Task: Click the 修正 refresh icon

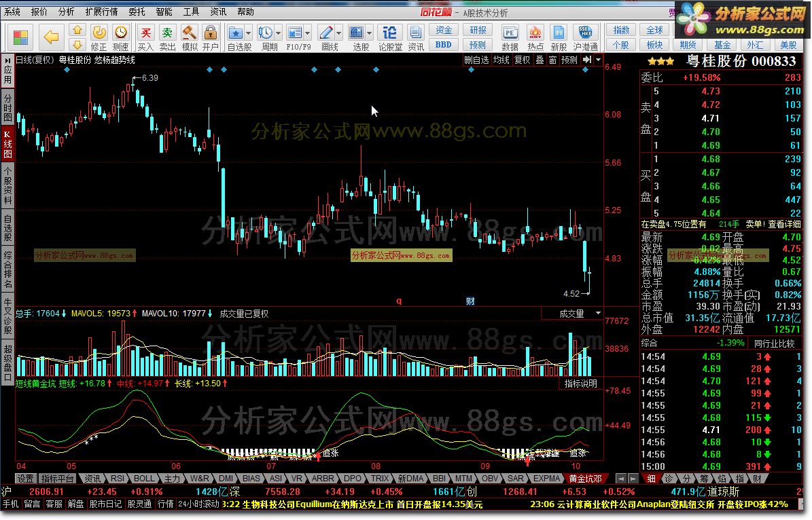Action: [x=99, y=33]
